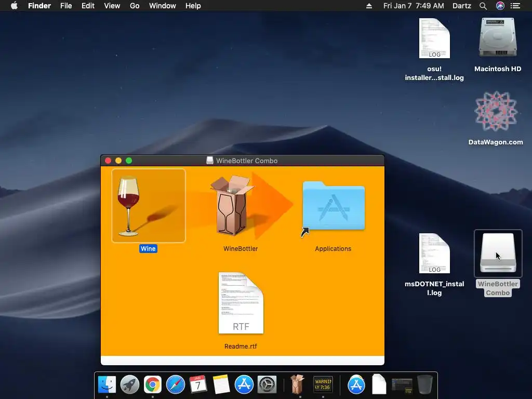532x399 pixels.
Task: Open the Console warning icon in dock
Action: [323, 385]
